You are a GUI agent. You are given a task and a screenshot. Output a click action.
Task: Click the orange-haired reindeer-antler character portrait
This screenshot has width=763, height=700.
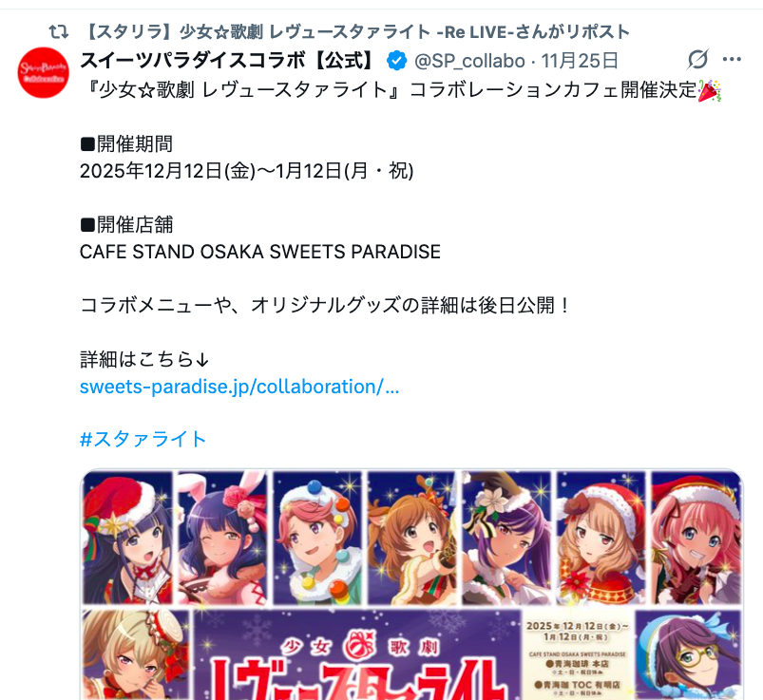(x=411, y=538)
